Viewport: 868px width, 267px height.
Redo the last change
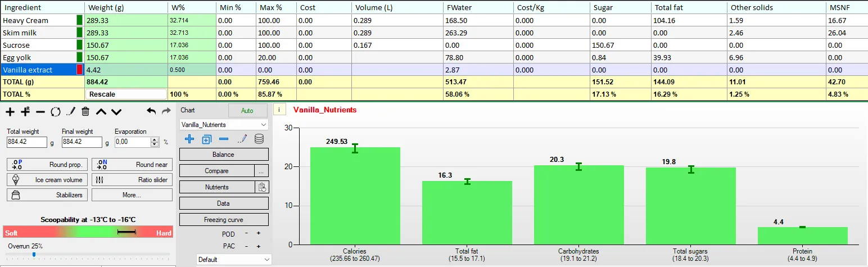[x=166, y=111]
